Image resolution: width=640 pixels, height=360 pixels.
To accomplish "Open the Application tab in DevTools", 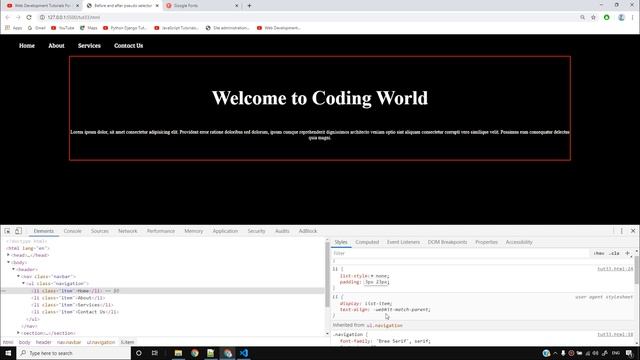I will 225,231.
